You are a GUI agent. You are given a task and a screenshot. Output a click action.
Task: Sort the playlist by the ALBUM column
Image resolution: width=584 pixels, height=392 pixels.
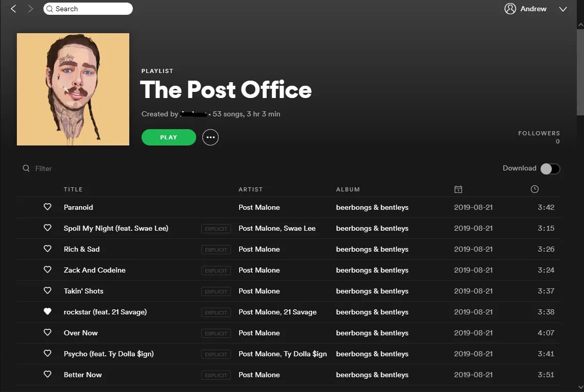click(348, 189)
